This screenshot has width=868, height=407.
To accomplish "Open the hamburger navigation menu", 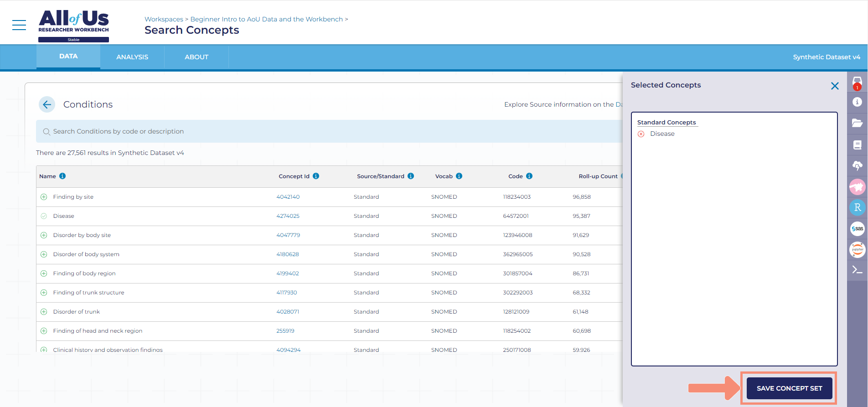I will [19, 25].
